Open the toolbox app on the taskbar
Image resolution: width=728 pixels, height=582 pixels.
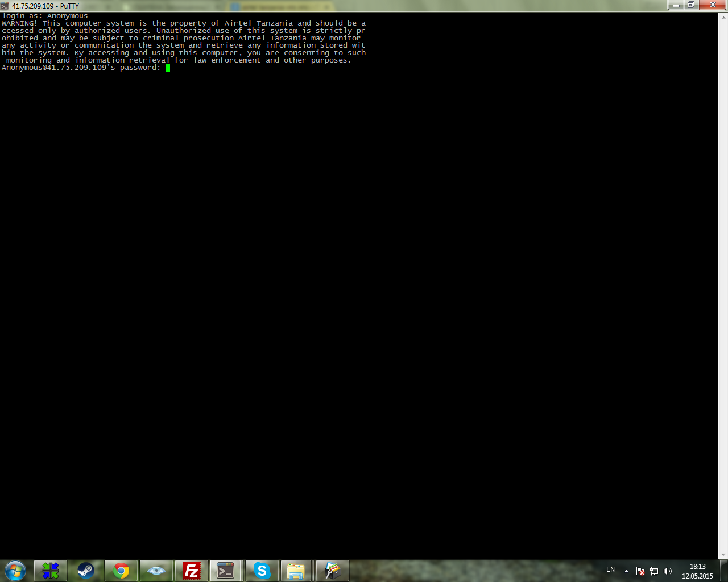coord(332,571)
